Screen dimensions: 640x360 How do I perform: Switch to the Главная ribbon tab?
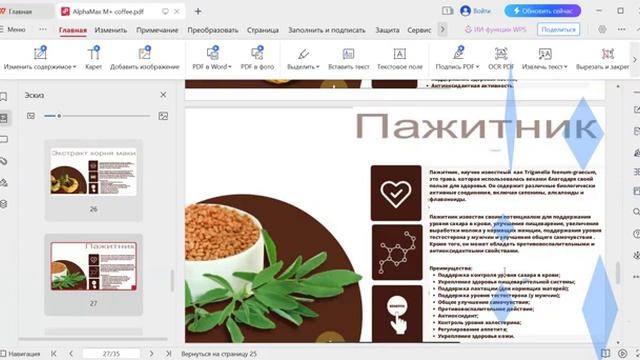(x=73, y=30)
